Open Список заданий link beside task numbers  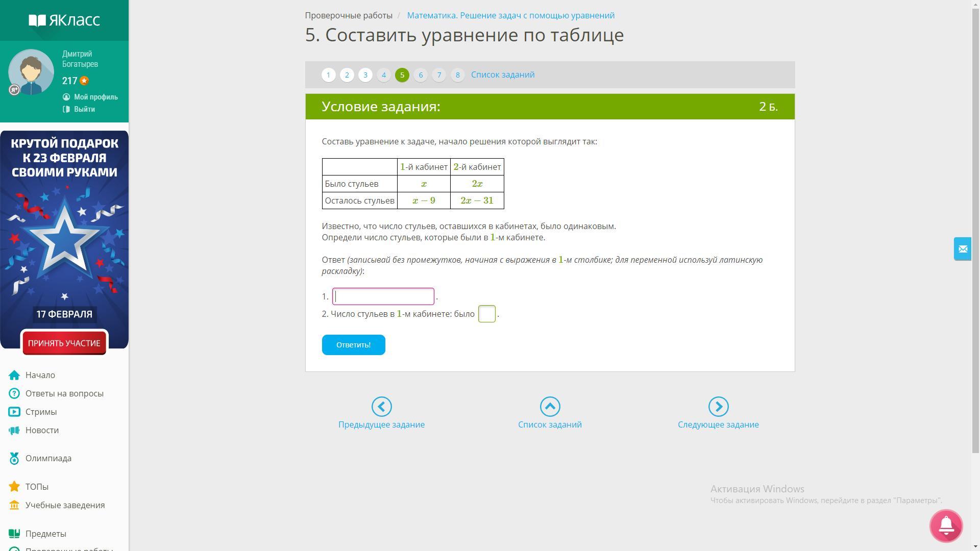(502, 75)
